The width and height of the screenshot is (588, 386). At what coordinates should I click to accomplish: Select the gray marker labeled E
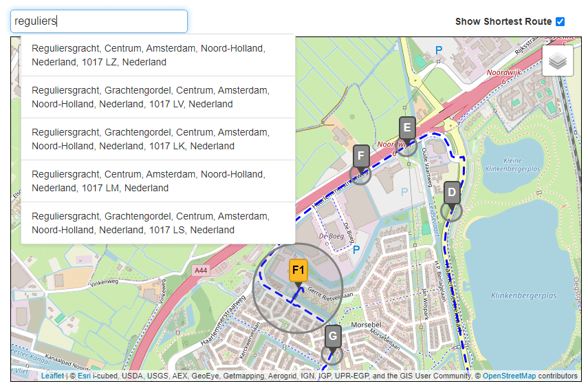[407, 128]
